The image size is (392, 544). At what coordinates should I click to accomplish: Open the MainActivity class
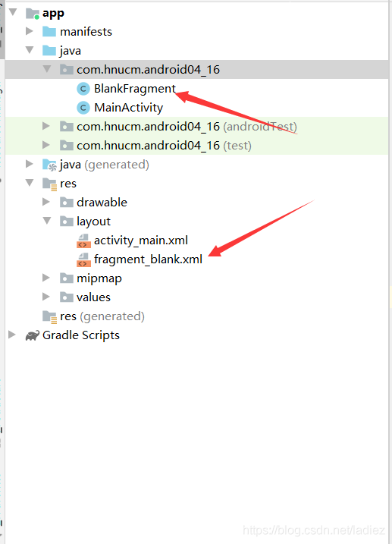(x=129, y=108)
